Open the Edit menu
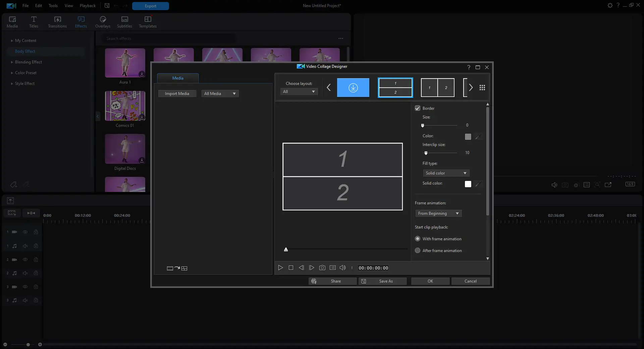This screenshot has width=644, height=349. tap(39, 6)
